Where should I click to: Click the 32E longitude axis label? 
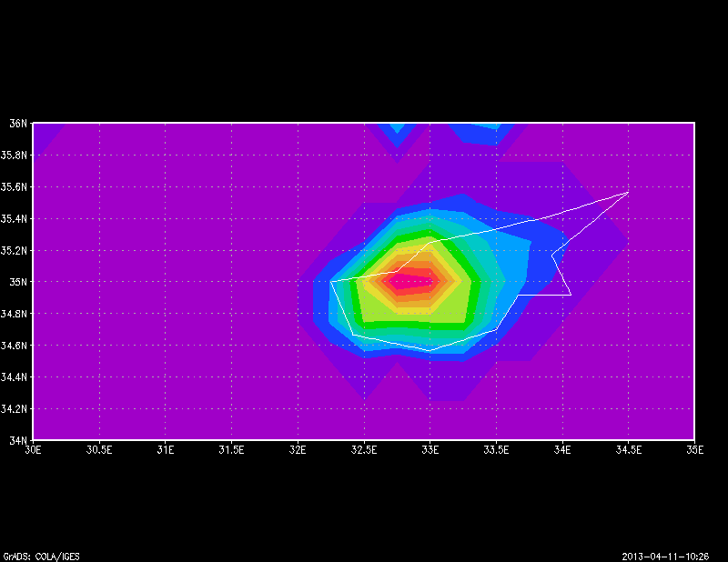click(x=298, y=450)
